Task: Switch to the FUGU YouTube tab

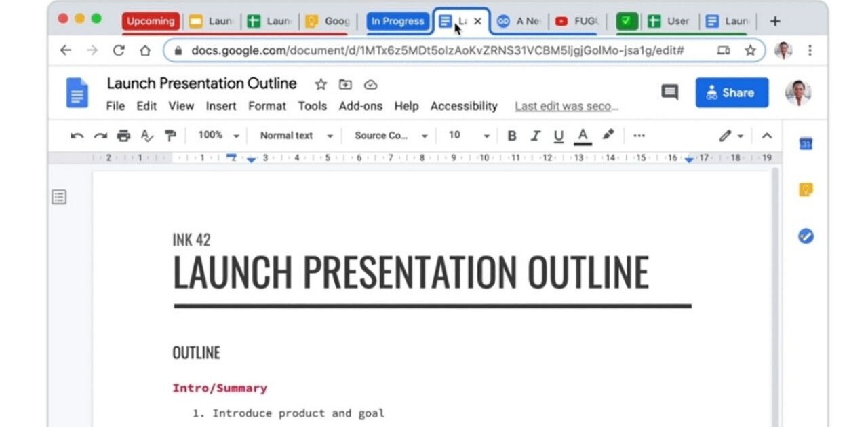Action: click(577, 21)
